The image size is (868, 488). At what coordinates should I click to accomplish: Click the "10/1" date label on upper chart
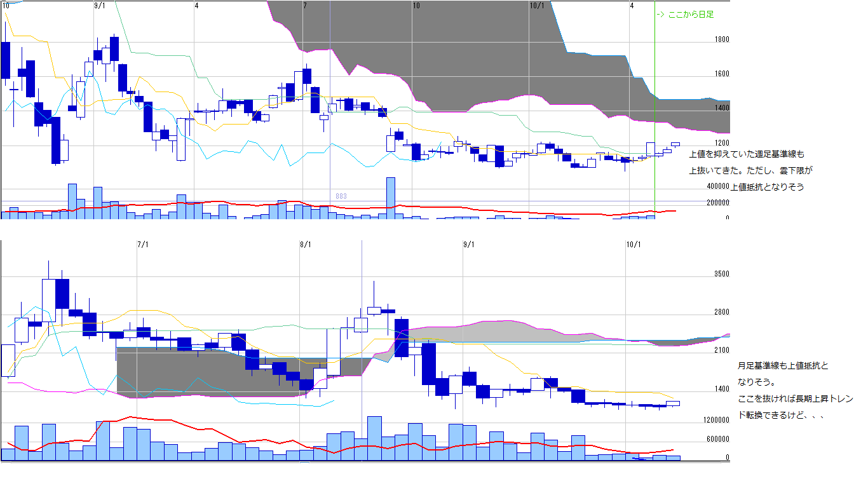click(x=537, y=6)
